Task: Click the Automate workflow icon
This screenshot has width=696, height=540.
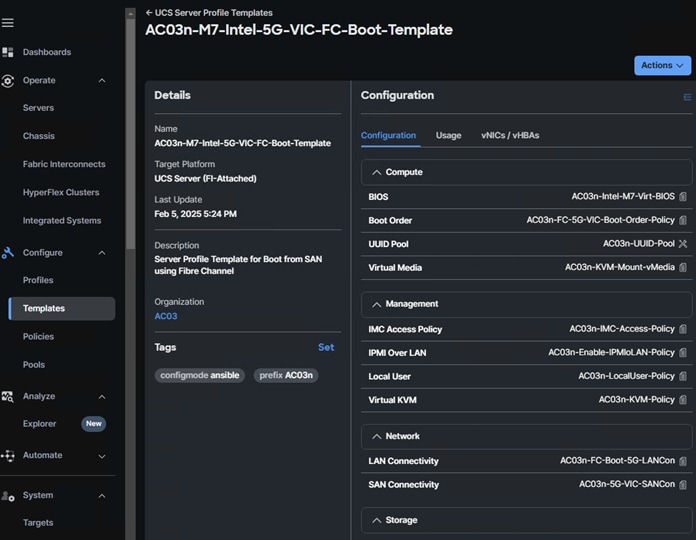Action: pos(8,456)
